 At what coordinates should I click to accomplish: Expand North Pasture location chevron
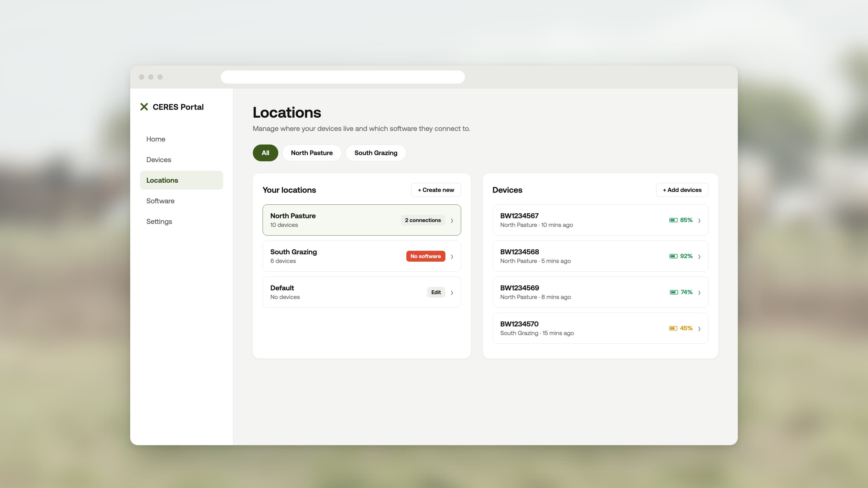452,221
